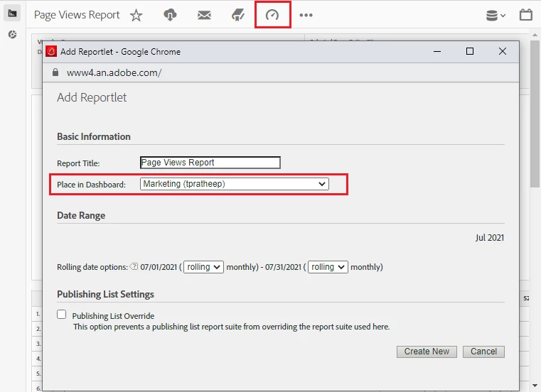Open the end date rolling dropdown
This screenshot has height=392, width=541.
coord(328,267)
